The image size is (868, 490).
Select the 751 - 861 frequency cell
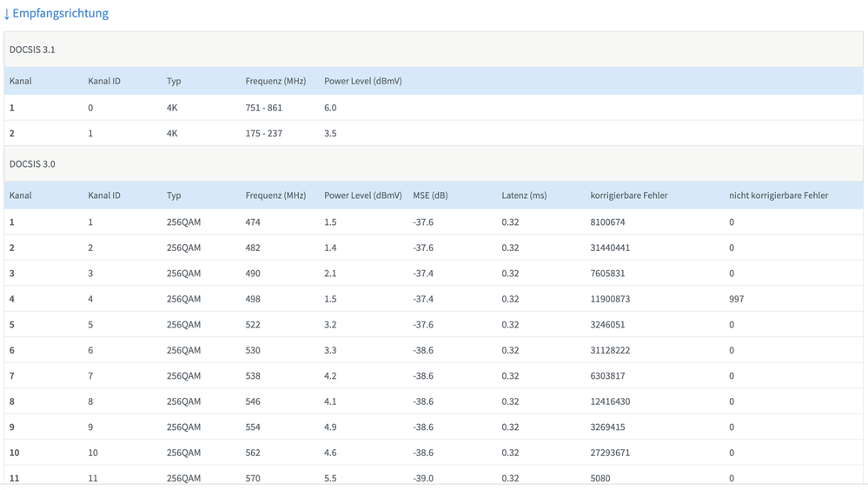pos(263,108)
